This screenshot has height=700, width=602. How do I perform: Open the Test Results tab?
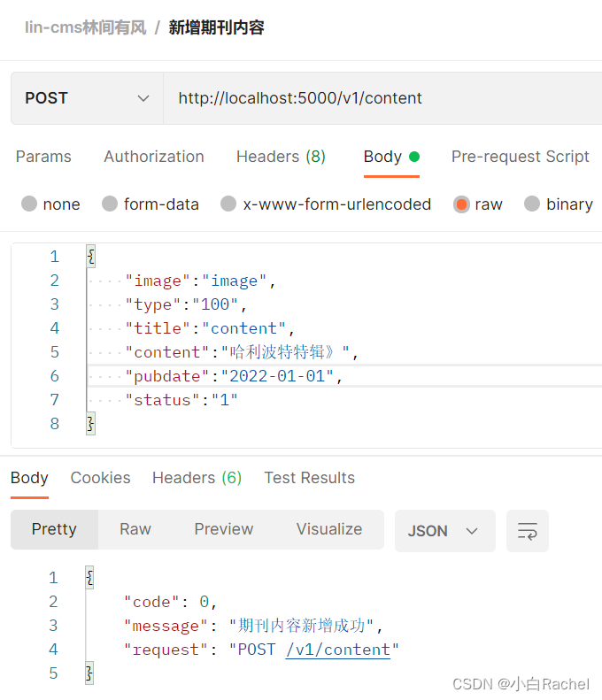309,478
